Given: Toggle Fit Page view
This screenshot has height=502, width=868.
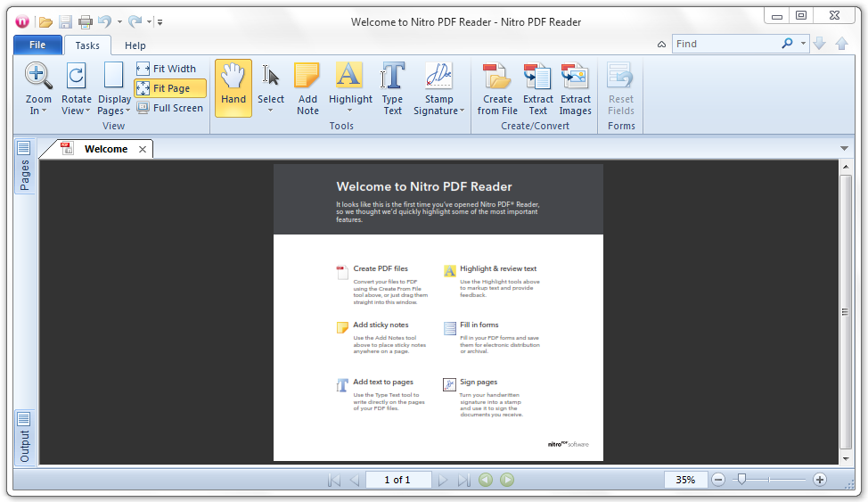Looking at the screenshot, I should (170, 88).
